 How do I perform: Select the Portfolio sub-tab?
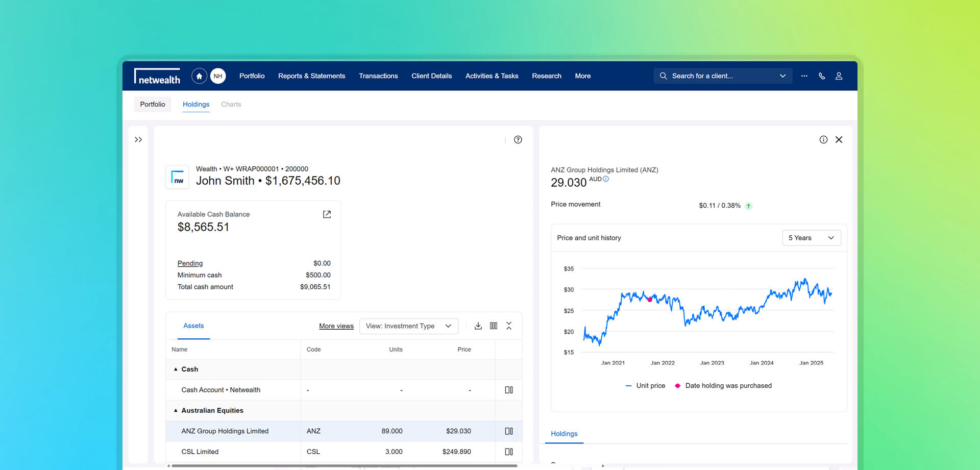153,105
